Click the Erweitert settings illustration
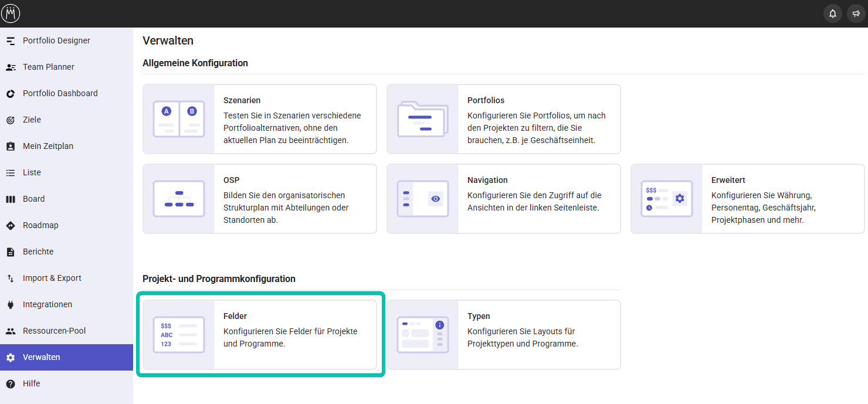 click(666, 199)
